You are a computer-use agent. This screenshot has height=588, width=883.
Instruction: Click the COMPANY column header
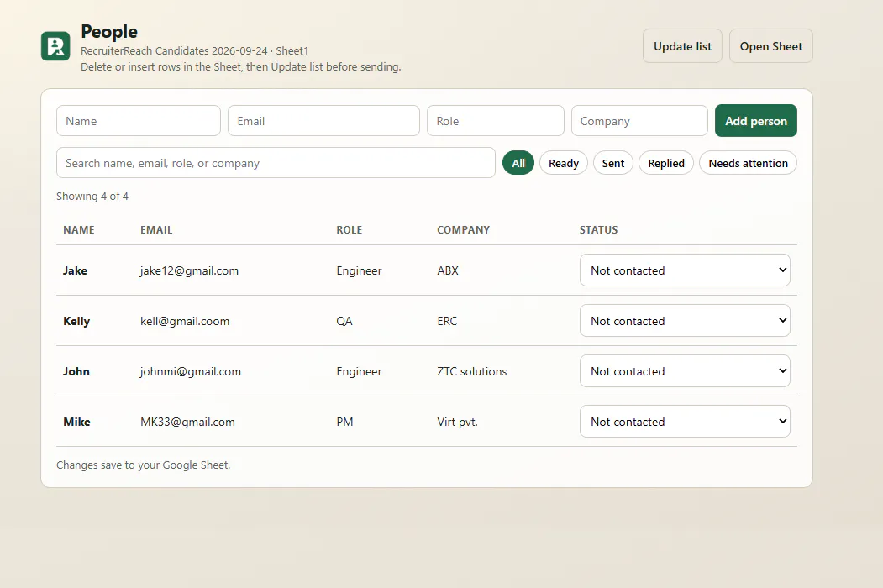pyautogui.click(x=464, y=230)
